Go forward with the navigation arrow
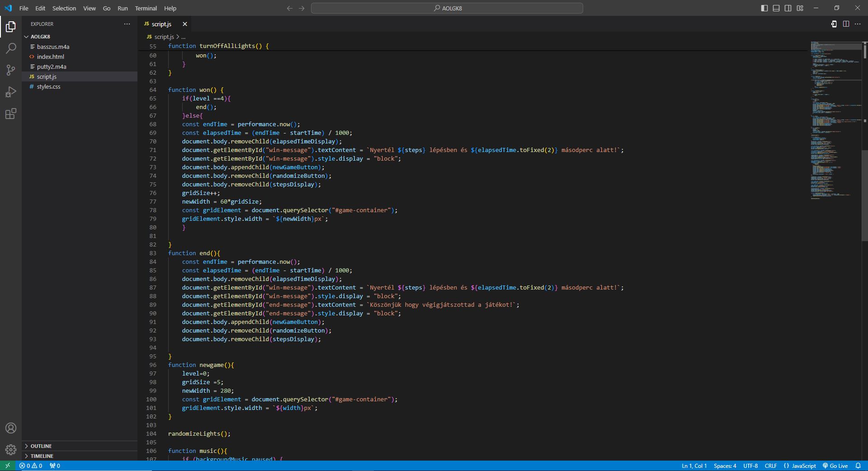Image resolution: width=868 pixels, height=471 pixels. (x=302, y=8)
